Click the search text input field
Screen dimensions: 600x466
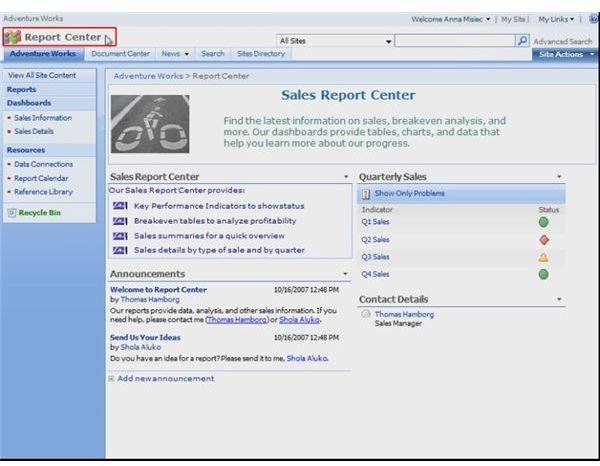[x=455, y=41]
